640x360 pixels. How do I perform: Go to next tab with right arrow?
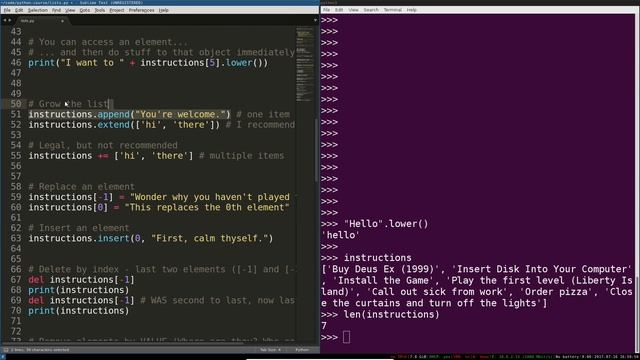[x=10, y=20]
